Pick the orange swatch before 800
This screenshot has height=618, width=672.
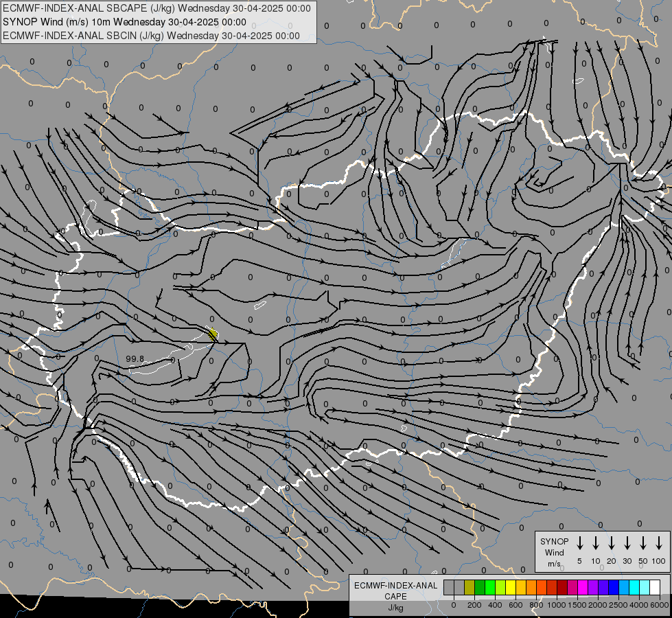[531, 587]
